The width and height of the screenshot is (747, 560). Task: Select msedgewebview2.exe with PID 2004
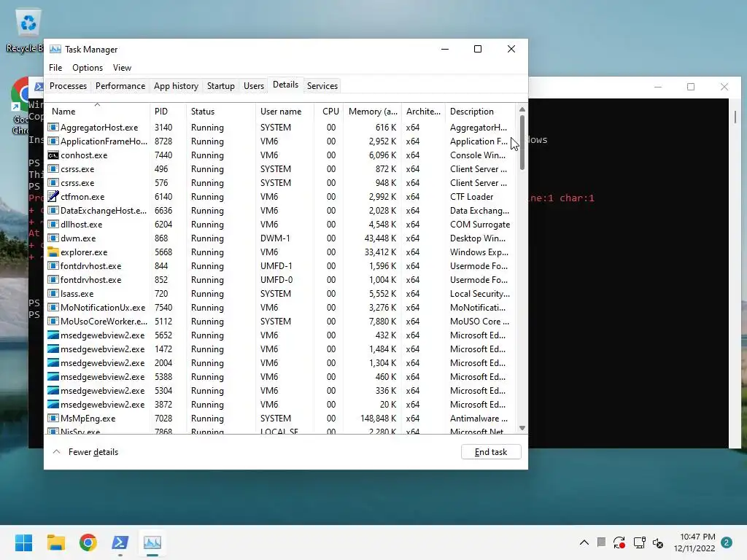(x=102, y=363)
